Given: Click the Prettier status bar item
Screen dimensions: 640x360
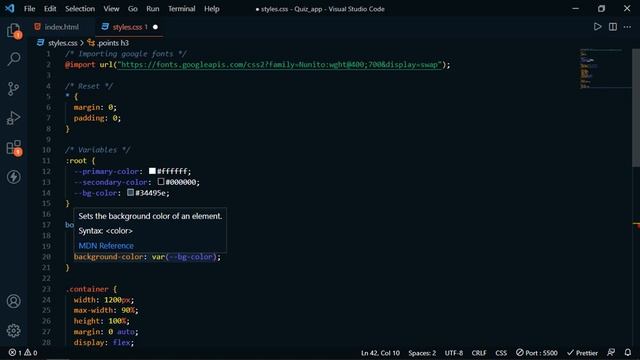Looking at the screenshot, I should click(582, 353).
